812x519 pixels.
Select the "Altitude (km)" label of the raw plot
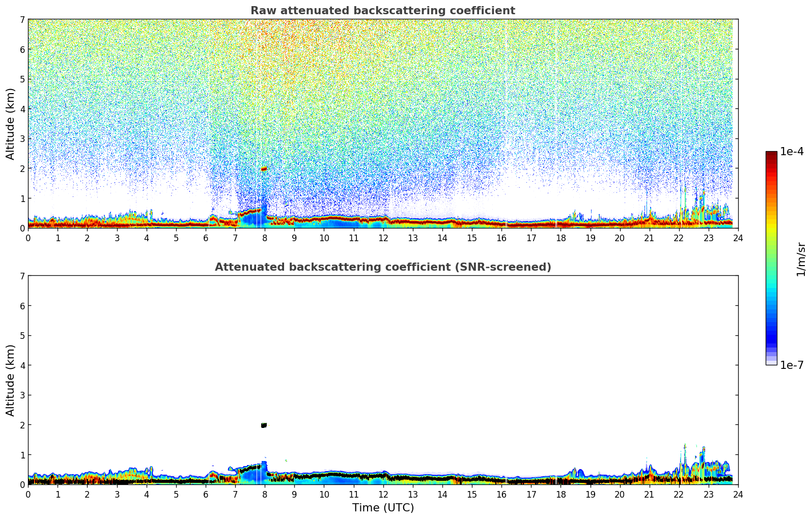point(11,124)
